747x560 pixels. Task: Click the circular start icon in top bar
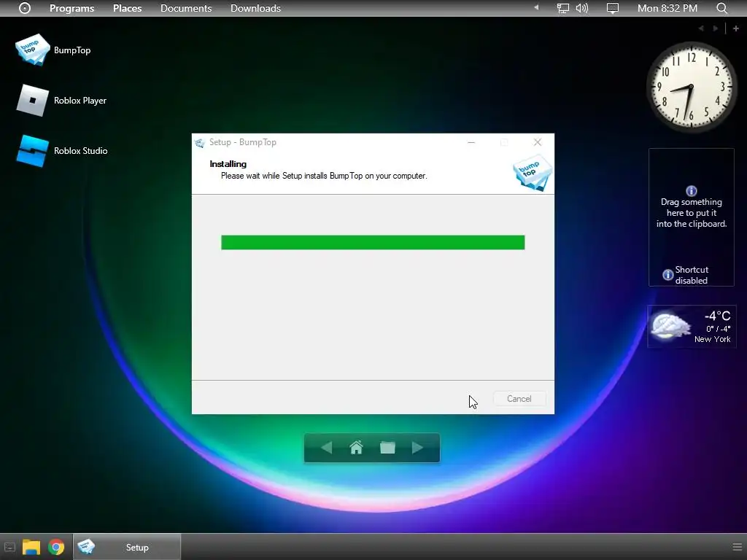click(25, 8)
